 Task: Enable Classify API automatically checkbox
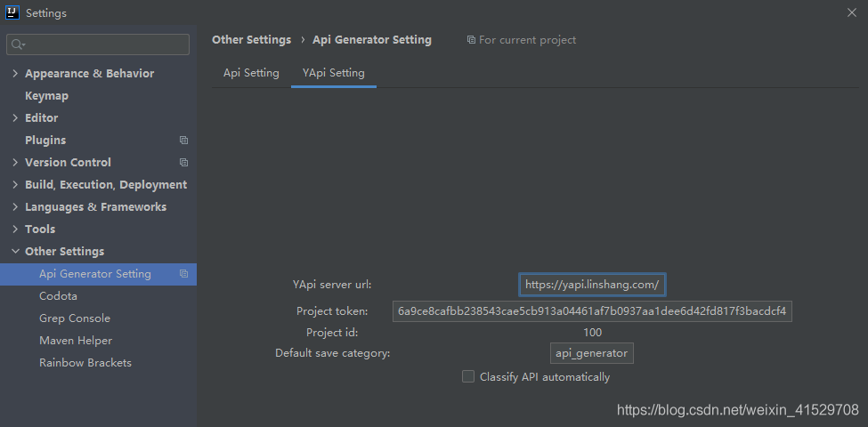pyautogui.click(x=468, y=376)
